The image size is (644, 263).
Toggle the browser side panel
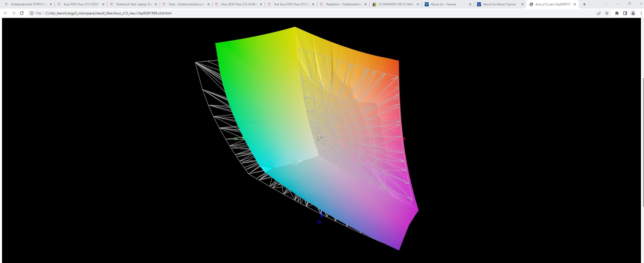coord(625,13)
